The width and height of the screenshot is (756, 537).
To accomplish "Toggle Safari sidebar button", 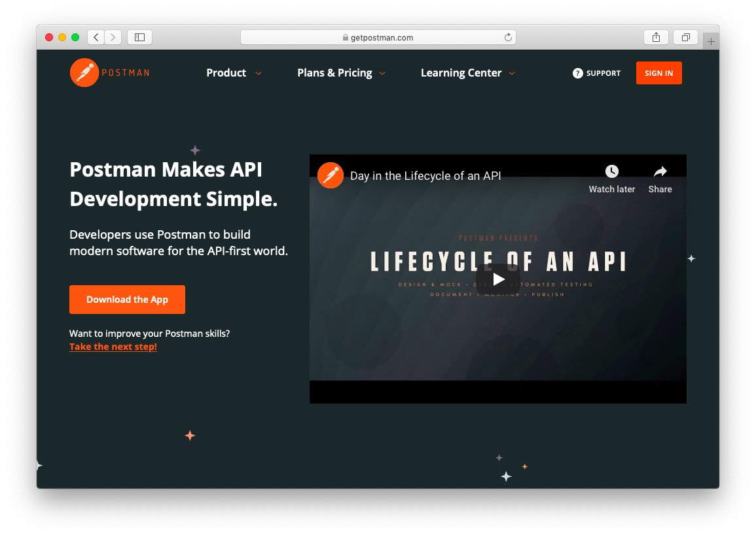I will coord(140,37).
